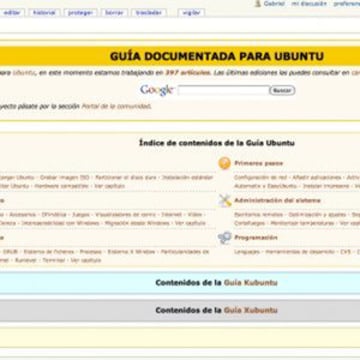Viewport: 360px width, 360px height.
Task: Click the Administración del sistema tools icon
Action: click(x=225, y=201)
